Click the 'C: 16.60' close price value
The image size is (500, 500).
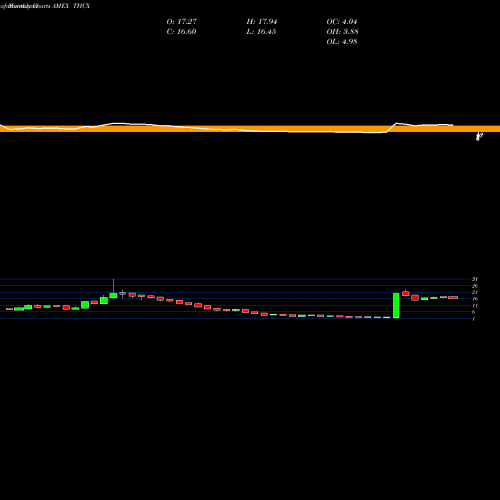coord(181,32)
